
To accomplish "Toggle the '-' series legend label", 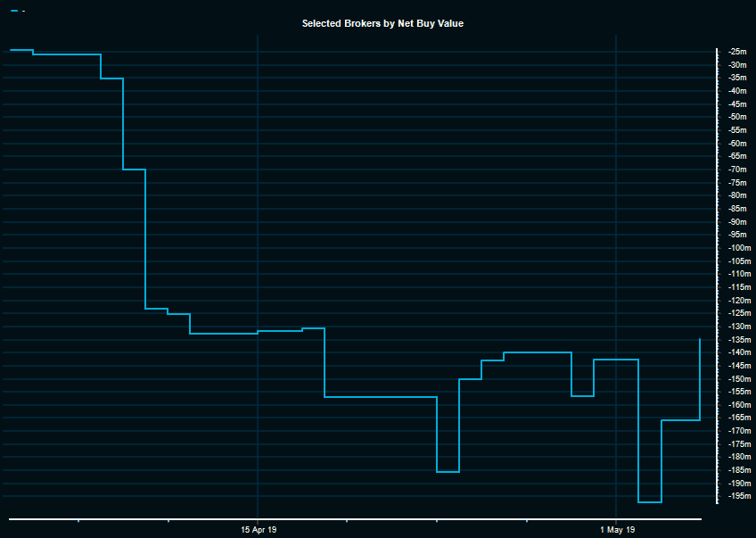I will point(23,11).
